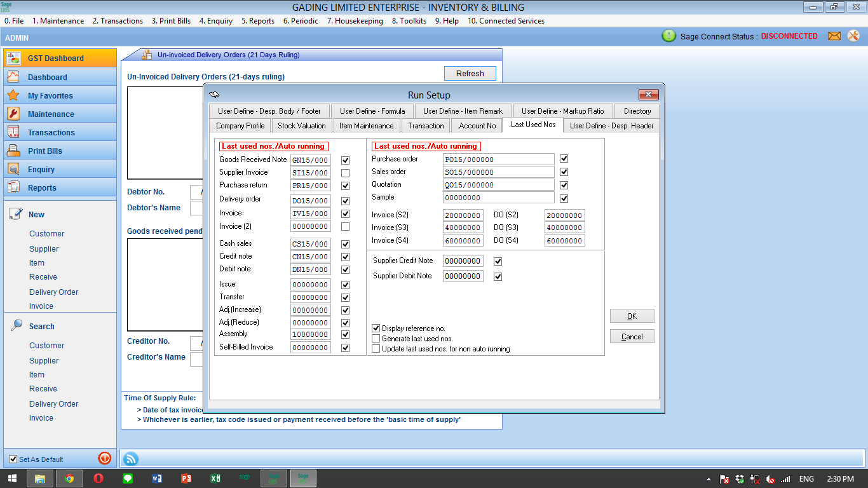
Task: Click OK in Run Setup dialog
Action: [x=632, y=316]
